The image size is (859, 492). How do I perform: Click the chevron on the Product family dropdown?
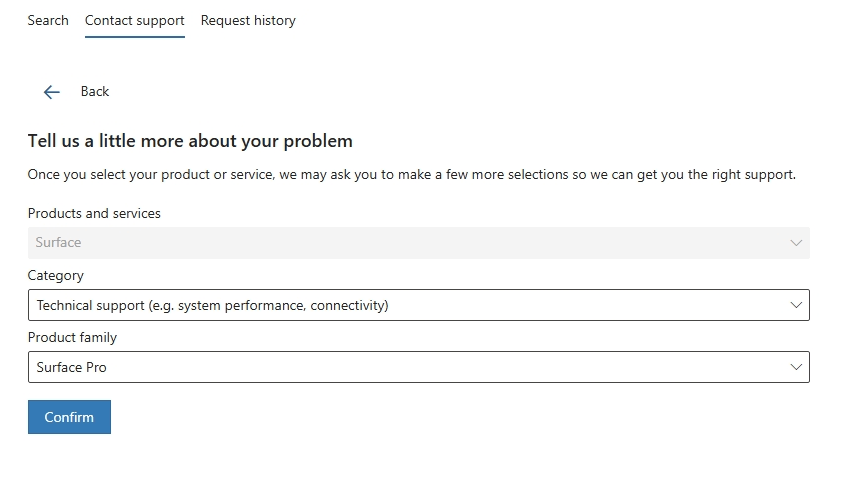point(796,367)
